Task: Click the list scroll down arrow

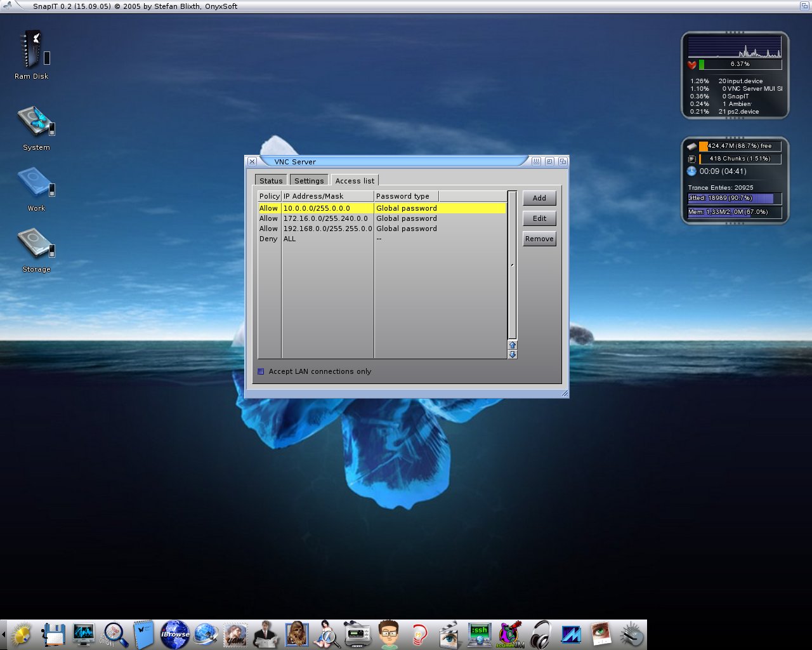Action: 513,354
